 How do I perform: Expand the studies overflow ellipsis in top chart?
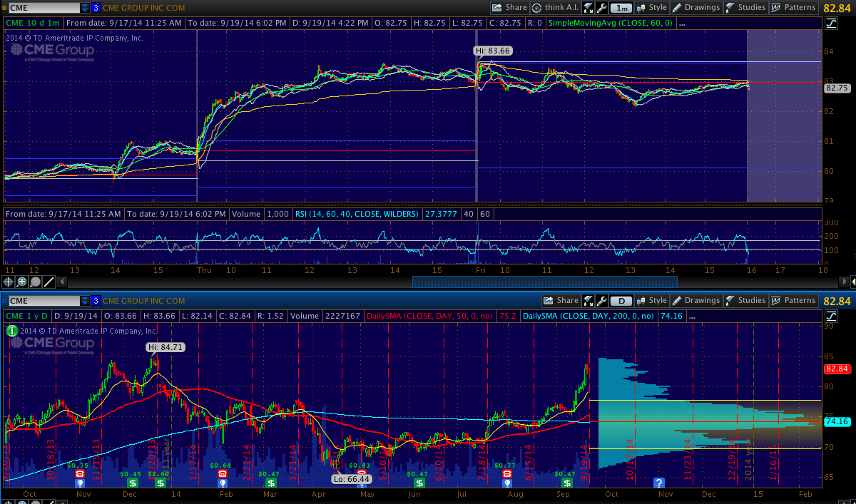tap(683, 23)
